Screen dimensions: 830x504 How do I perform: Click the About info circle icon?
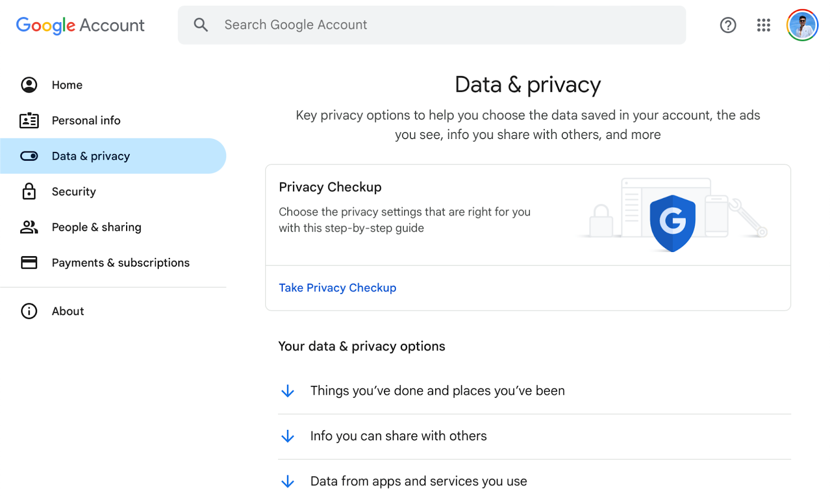point(29,311)
